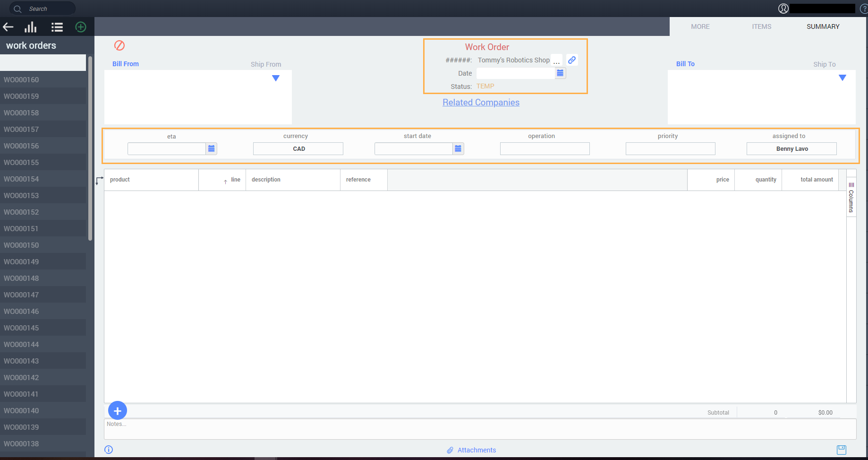Open ellipsis menu next to Tommy's Robotics Shop
The height and width of the screenshot is (460, 868).
pyautogui.click(x=557, y=61)
